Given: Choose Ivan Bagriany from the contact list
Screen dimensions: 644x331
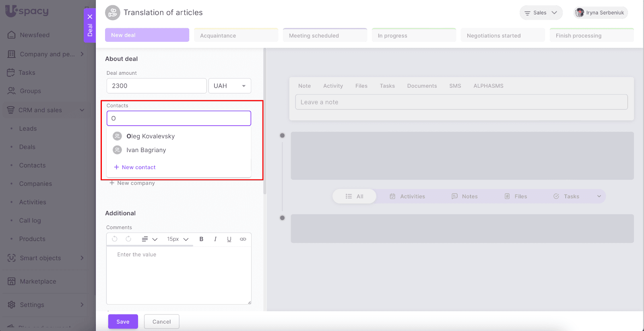Looking at the screenshot, I should pyautogui.click(x=146, y=150).
